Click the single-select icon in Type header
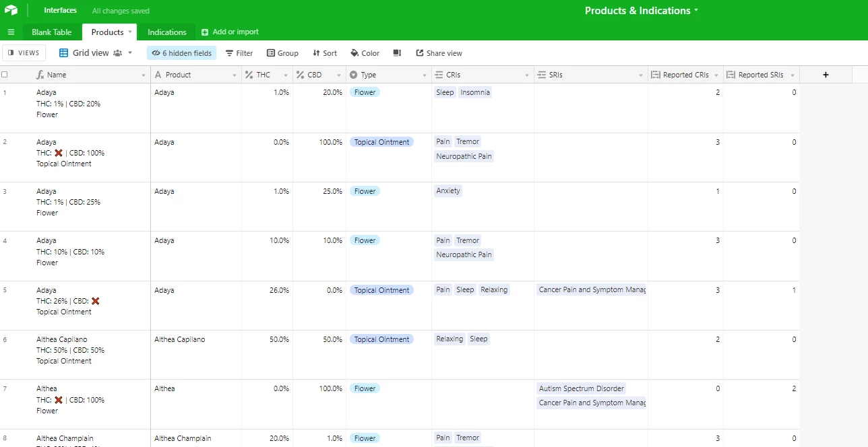Image resolution: width=868 pixels, height=447 pixels. coord(354,75)
